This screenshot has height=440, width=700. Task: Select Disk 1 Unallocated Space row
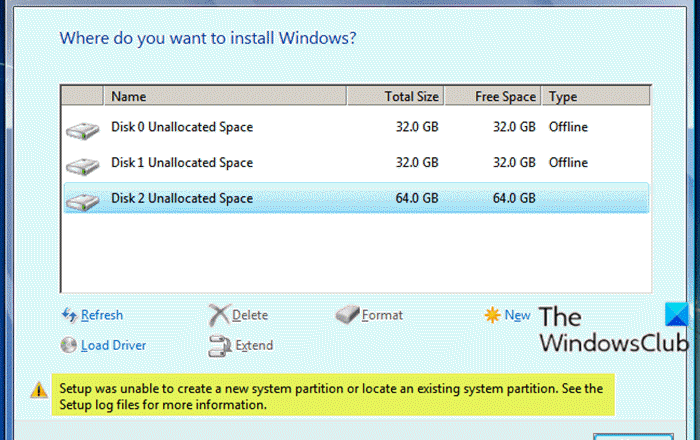(x=356, y=163)
